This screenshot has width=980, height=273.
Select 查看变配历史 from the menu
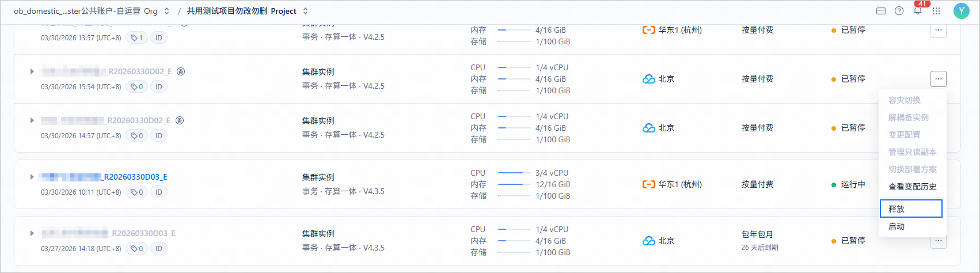pos(912,187)
